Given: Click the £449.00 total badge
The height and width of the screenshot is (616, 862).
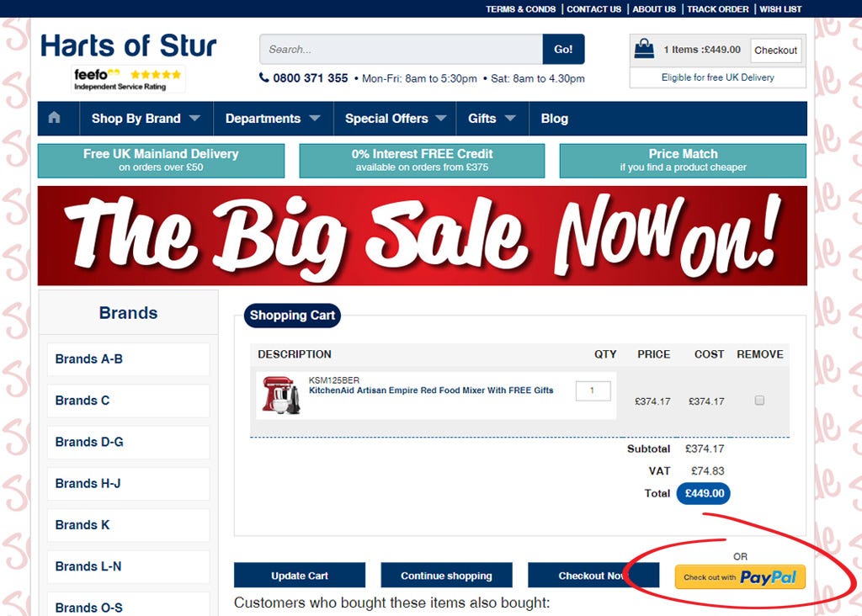Looking at the screenshot, I should (704, 493).
